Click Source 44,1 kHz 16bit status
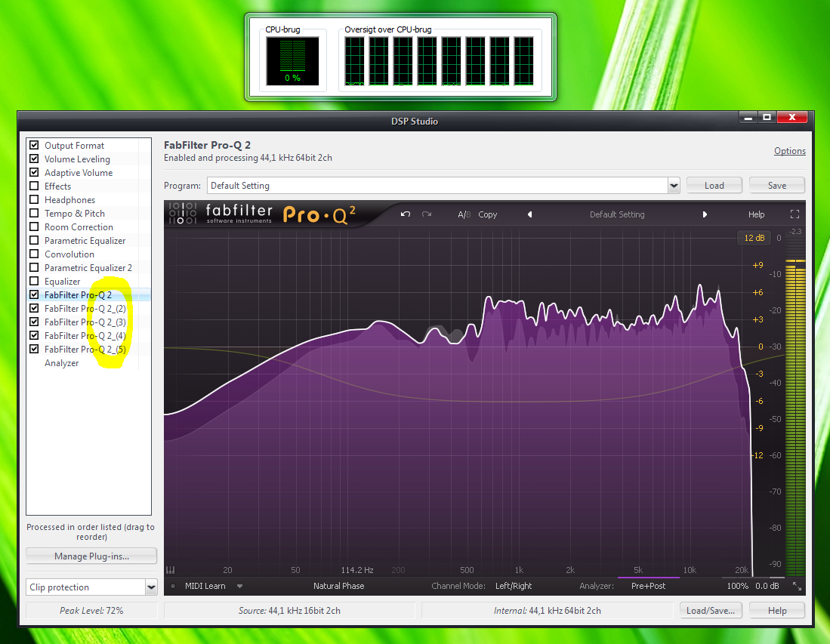The width and height of the screenshot is (830, 644). coord(289,611)
